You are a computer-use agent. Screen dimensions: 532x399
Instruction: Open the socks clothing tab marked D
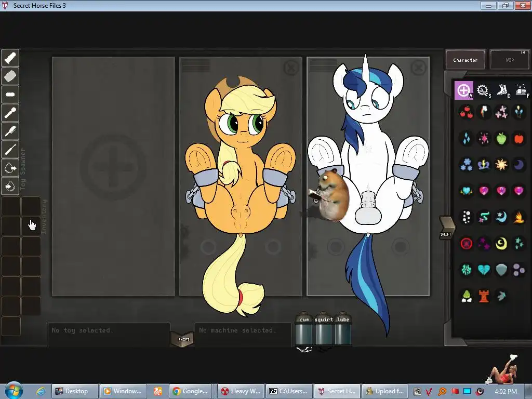pyautogui.click(x=502, y=90)
